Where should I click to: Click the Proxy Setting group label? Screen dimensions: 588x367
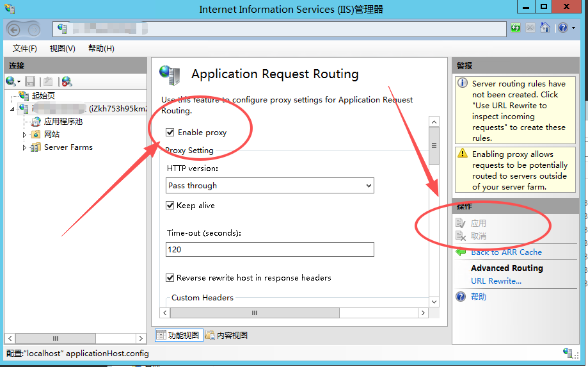pyautogui.click(x=189, y=150)
